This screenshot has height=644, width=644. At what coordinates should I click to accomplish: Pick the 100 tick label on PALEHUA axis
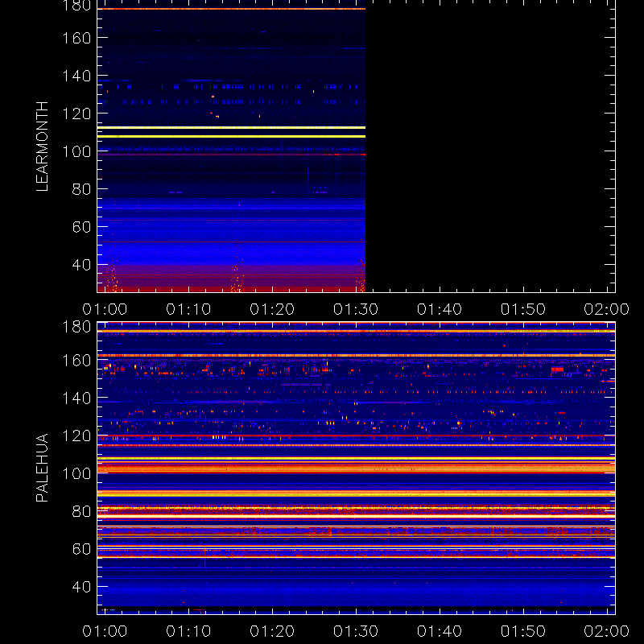76,473
